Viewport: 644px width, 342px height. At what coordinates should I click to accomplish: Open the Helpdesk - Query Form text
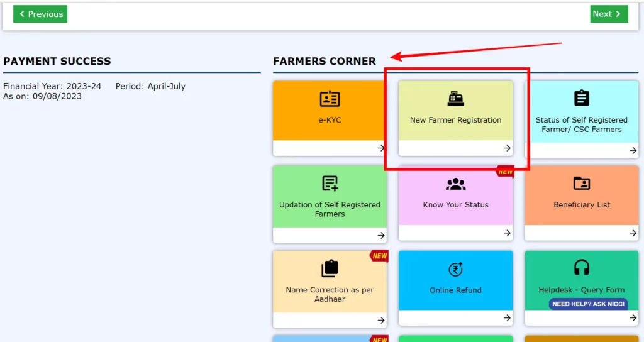pos(582,290)
